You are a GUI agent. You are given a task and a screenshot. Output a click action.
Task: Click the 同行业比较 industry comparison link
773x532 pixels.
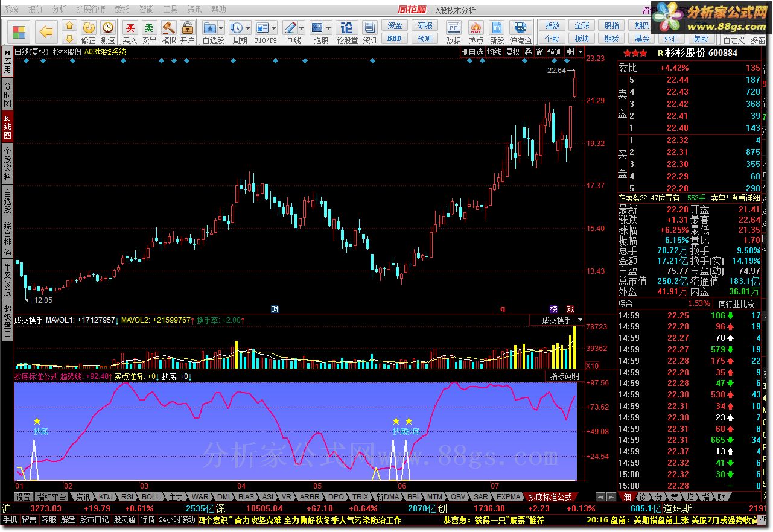click(736, 304)
